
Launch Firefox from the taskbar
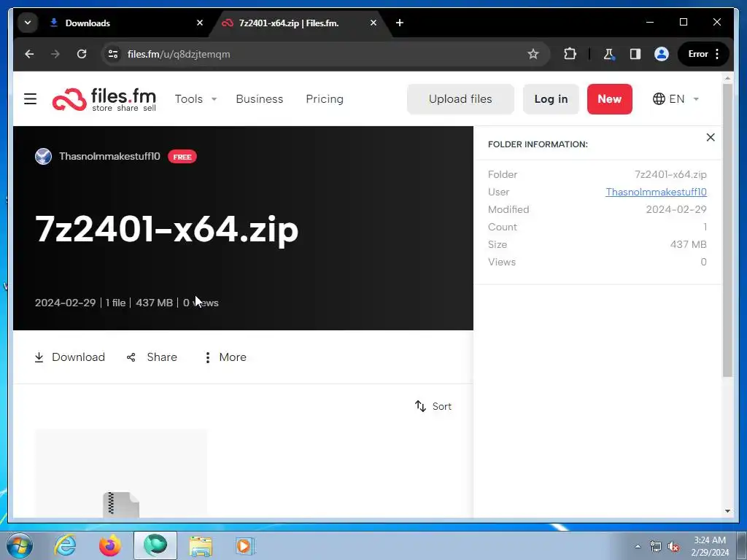click(x=110, y=545)
